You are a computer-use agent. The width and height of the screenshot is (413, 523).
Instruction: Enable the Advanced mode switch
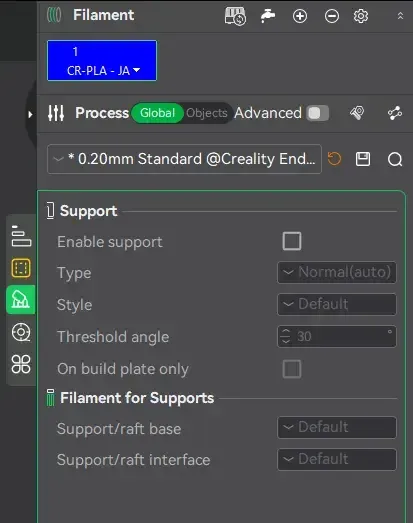coord(318,113)
